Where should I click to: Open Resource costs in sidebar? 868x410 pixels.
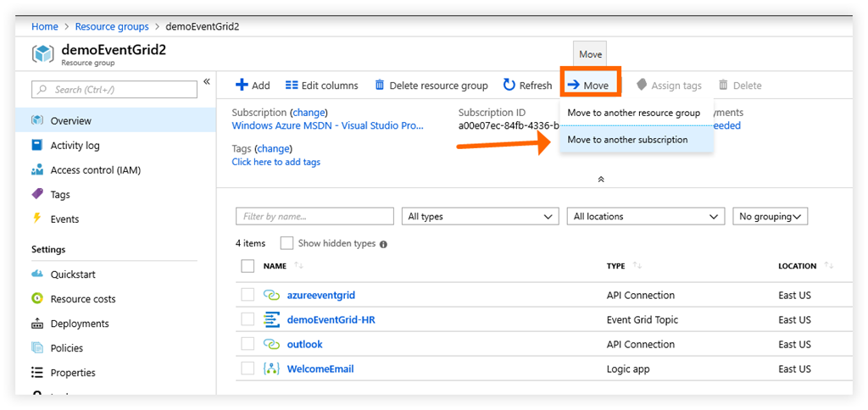tap(82, 299)
